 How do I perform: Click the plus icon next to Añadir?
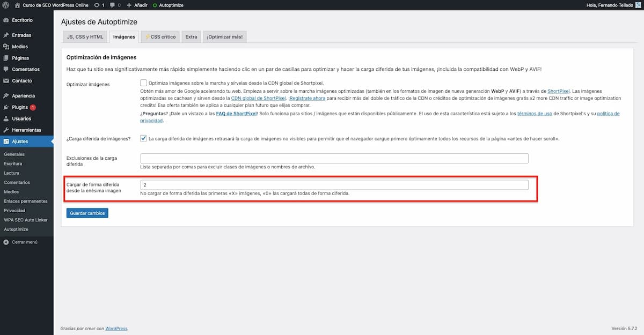point(129,5)
